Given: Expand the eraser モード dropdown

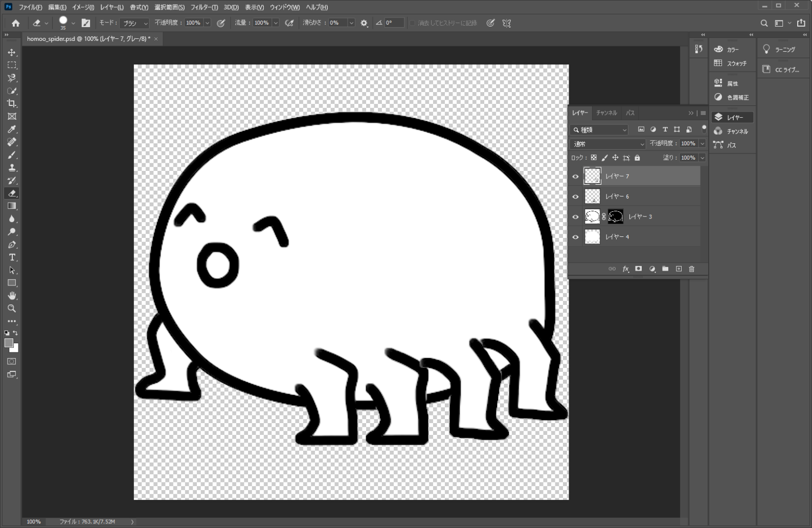Looking at the screenshot, I should pyautogui.click(x=134, y=23).
